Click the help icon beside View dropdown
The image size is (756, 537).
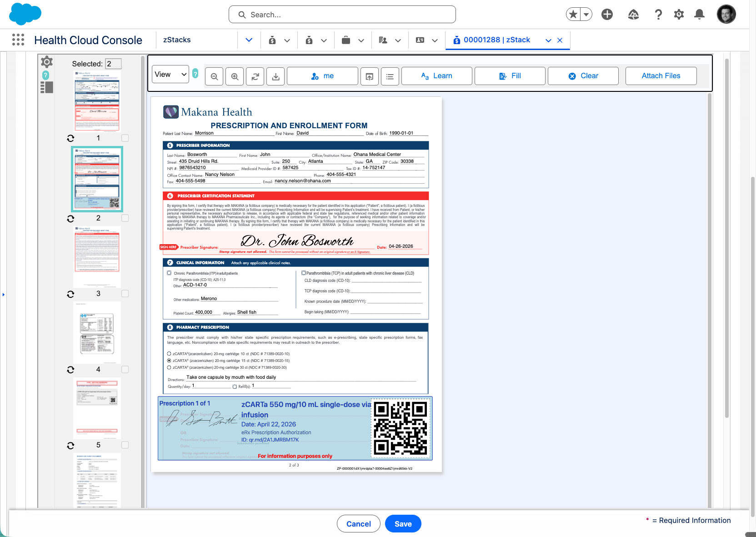195,73
